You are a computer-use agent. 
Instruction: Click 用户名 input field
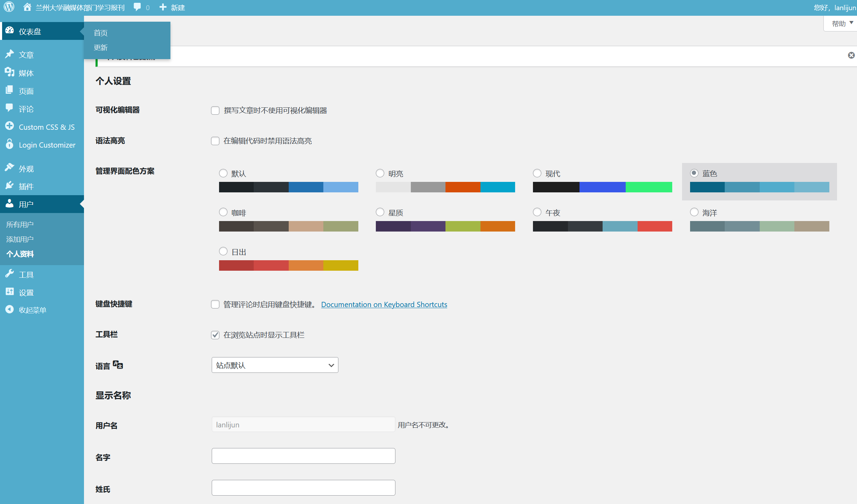[x=303, y=424]
